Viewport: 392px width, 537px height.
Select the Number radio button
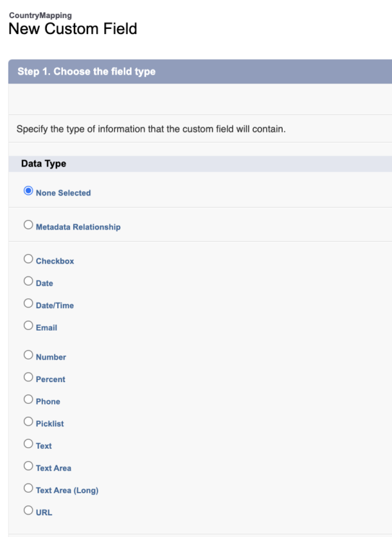pos(28,355)
